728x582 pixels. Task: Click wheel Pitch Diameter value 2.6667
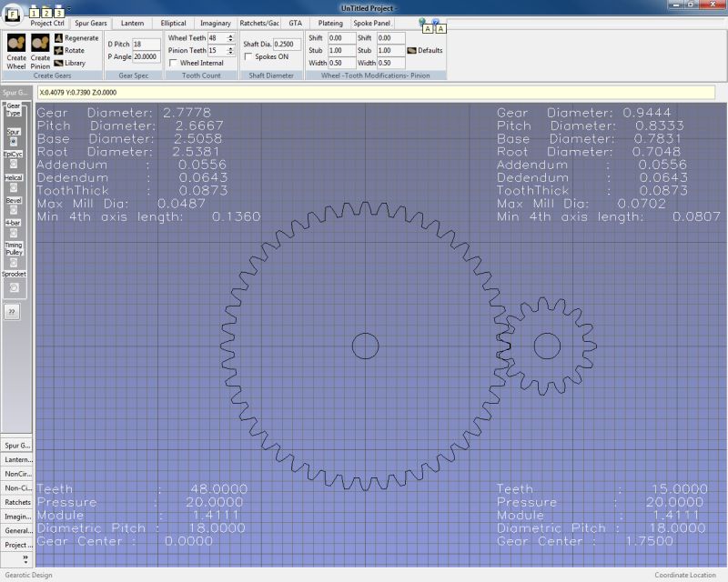[199, 125]
